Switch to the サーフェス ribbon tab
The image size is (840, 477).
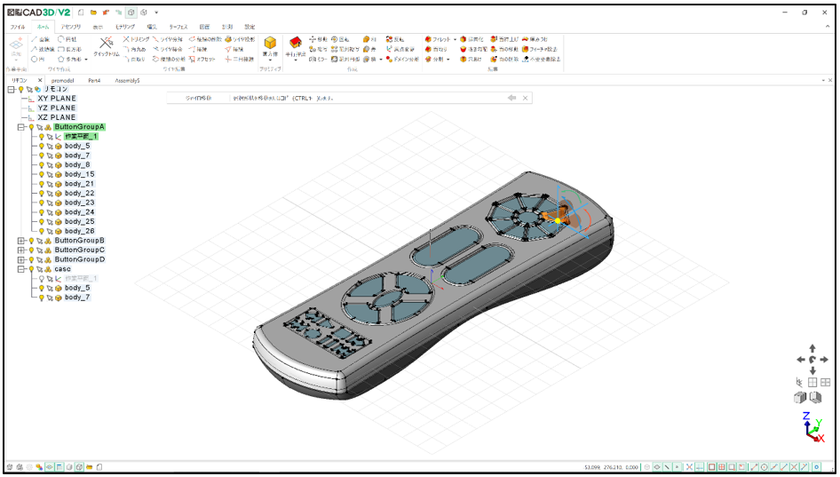[178, 27]
